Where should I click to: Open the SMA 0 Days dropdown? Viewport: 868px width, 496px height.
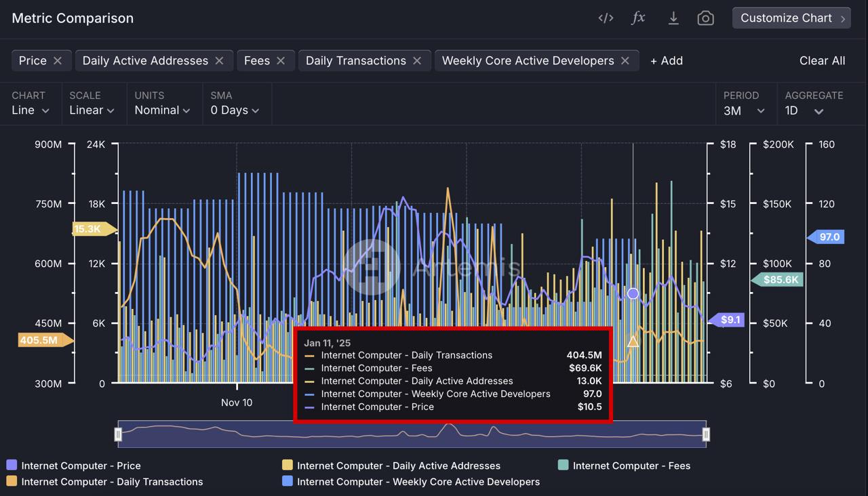(x=235, y=110)
